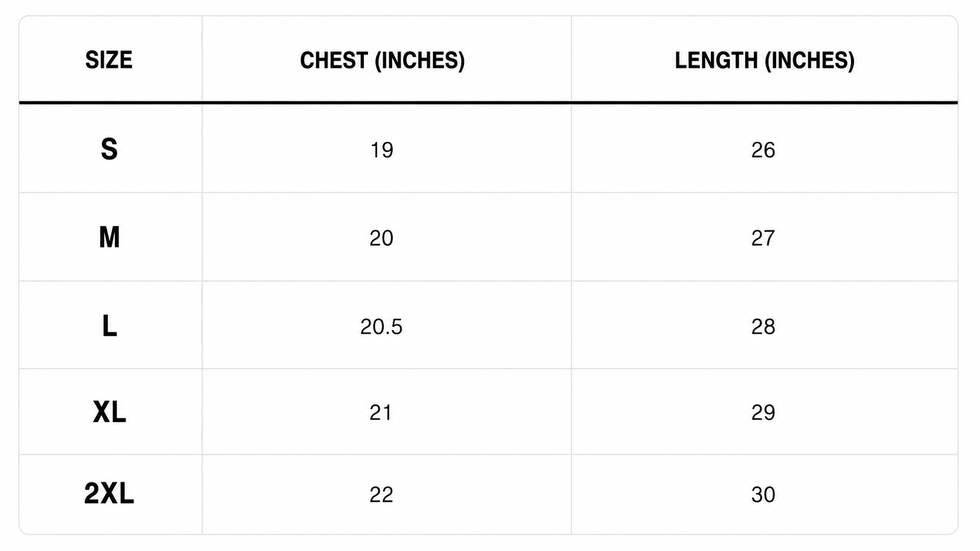Select length value 29 for size XL
This screenshot has height=551, width=980.
tap(763, 413)
